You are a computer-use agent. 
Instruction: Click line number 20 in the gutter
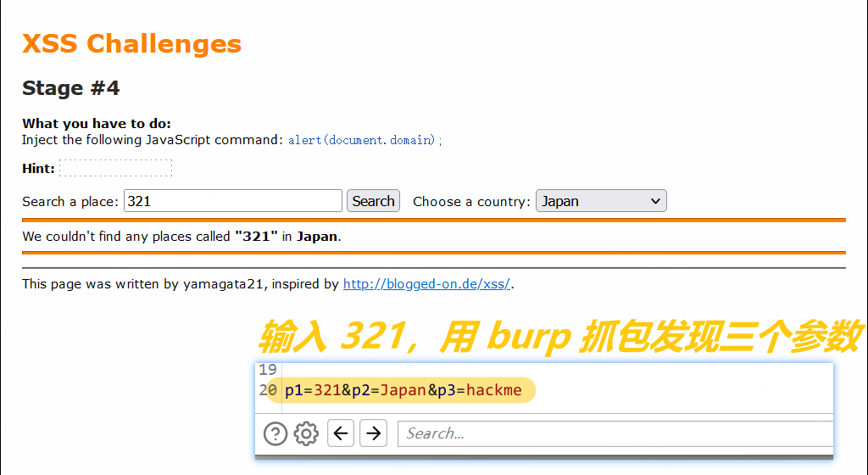point(268,390)
